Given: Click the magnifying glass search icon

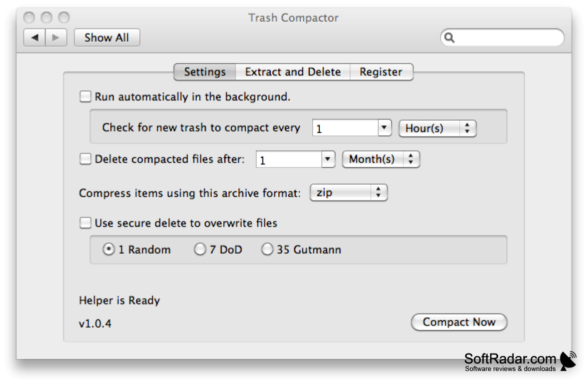Looking at the screenshot, I should pos(449,37).
